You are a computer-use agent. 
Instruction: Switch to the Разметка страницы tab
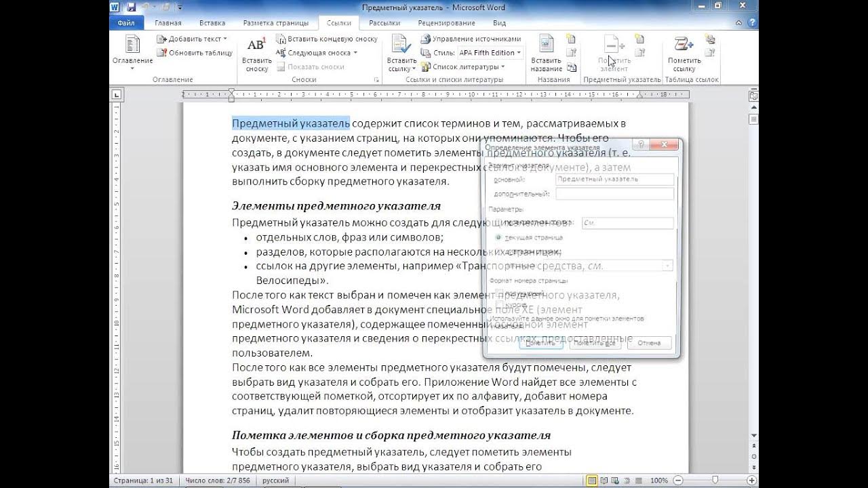275,22
